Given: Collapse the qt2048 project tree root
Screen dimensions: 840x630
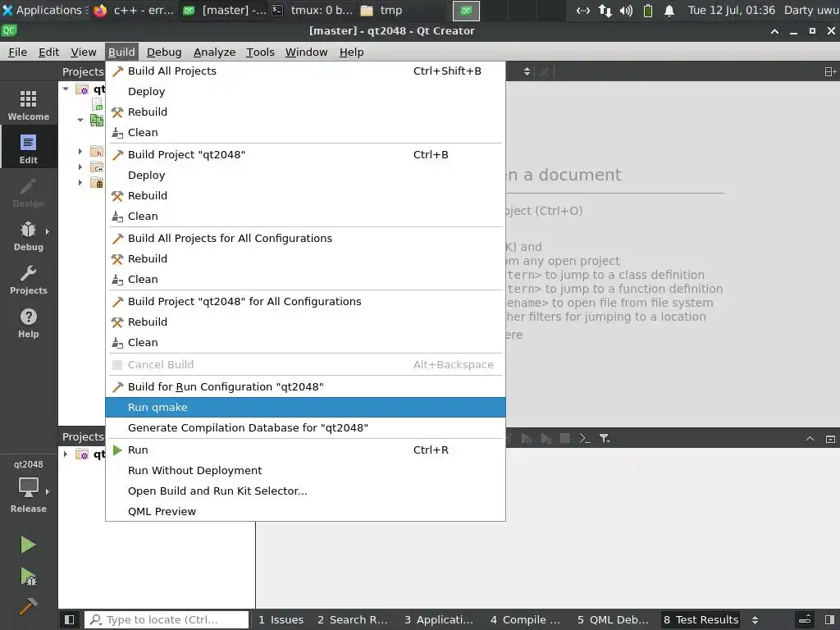Looking at the screenshot, I should click(66, 89).
